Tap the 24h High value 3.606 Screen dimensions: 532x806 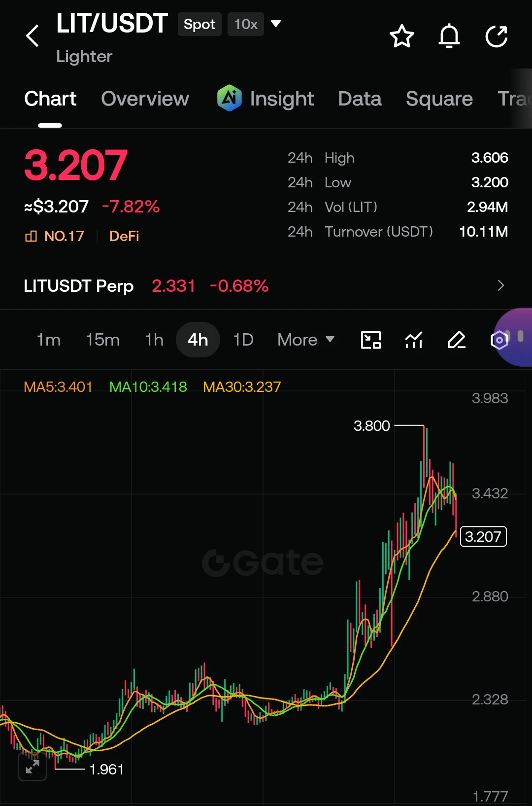(490, 158)
